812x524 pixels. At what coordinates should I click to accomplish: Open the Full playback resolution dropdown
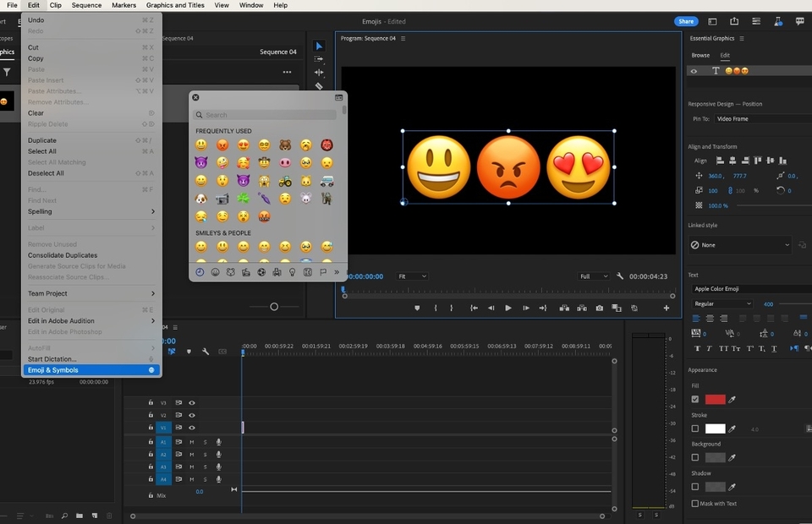[594, 276]
